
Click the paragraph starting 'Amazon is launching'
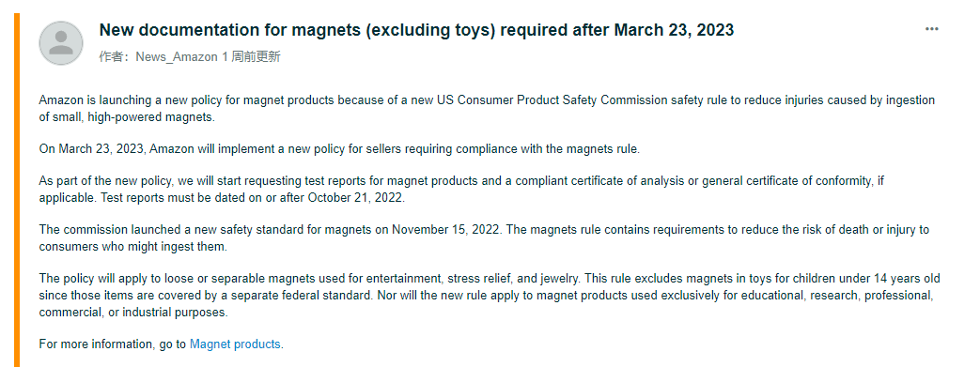[x=487, y=108]
